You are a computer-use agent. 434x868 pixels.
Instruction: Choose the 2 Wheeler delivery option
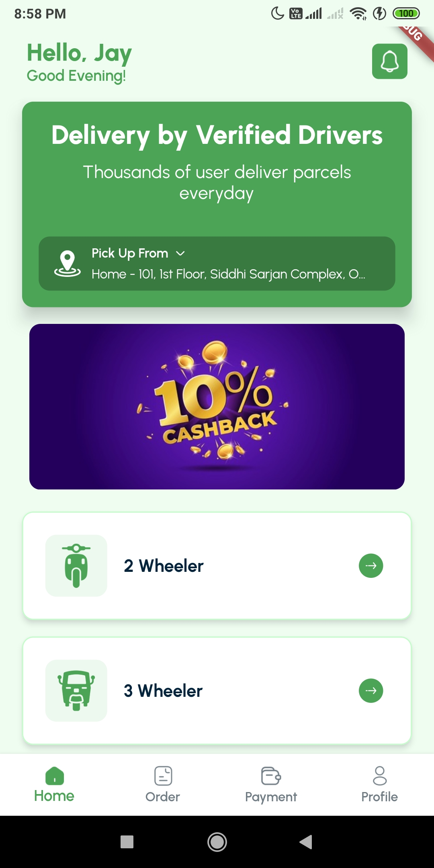pyautogui.click(x=217, y=566)
